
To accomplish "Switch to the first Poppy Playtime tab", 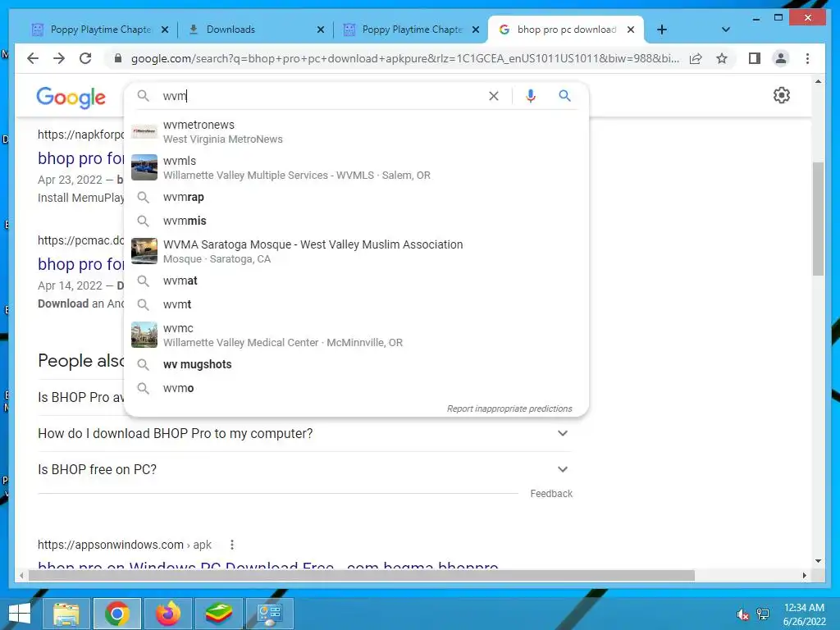I will (x=100, y=30).
